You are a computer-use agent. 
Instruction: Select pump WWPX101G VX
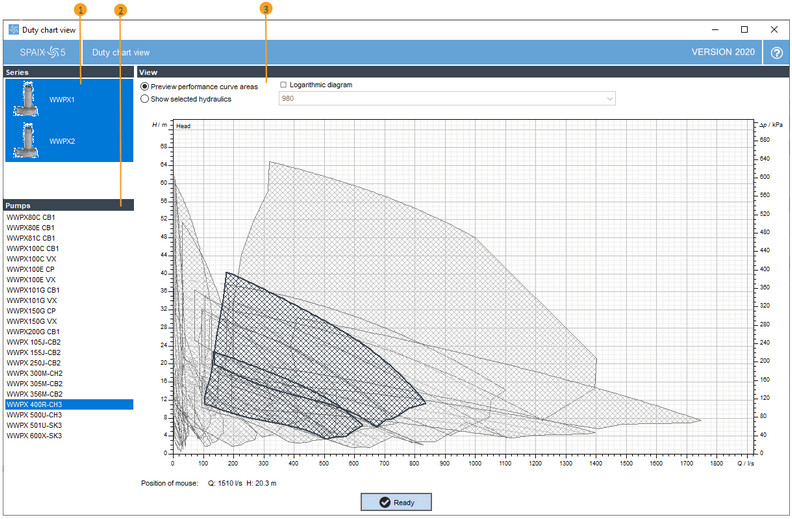[69, 300]
